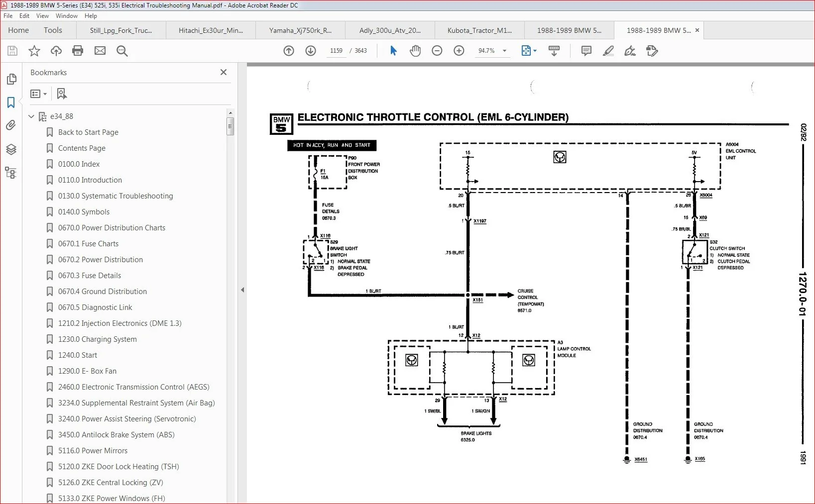Add a sticky note comment
The height and width of the screenshot is (504, 815).
(586, 51)
